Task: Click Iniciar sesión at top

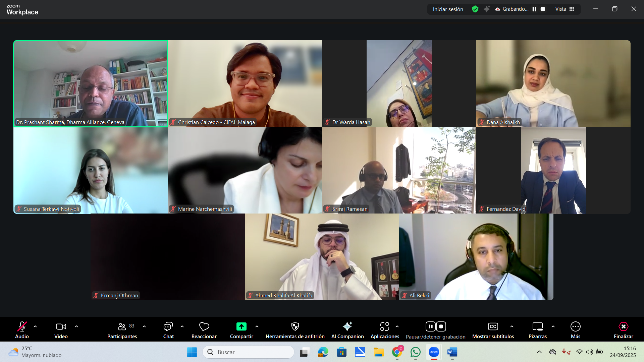Action: [448, 9]
